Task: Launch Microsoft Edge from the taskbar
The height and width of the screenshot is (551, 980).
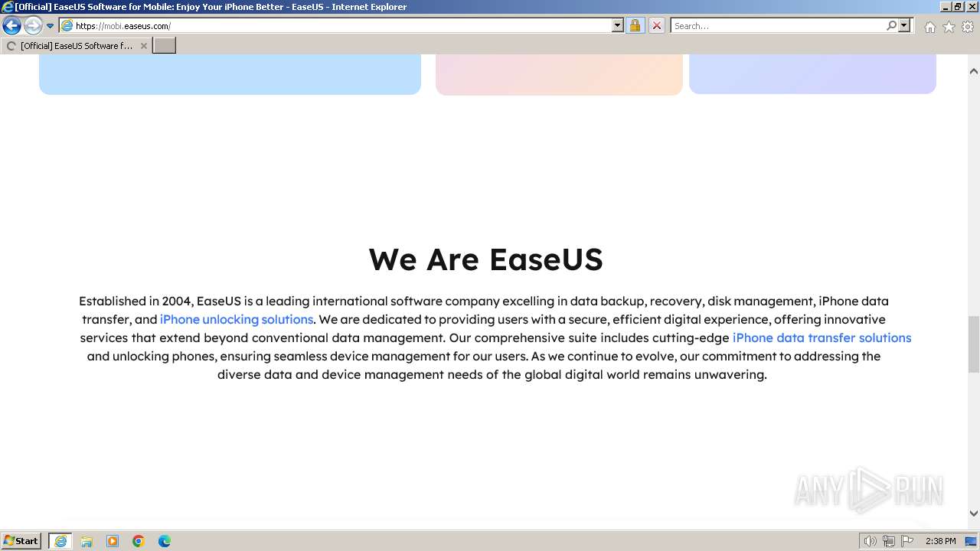Action: (165, 541)
